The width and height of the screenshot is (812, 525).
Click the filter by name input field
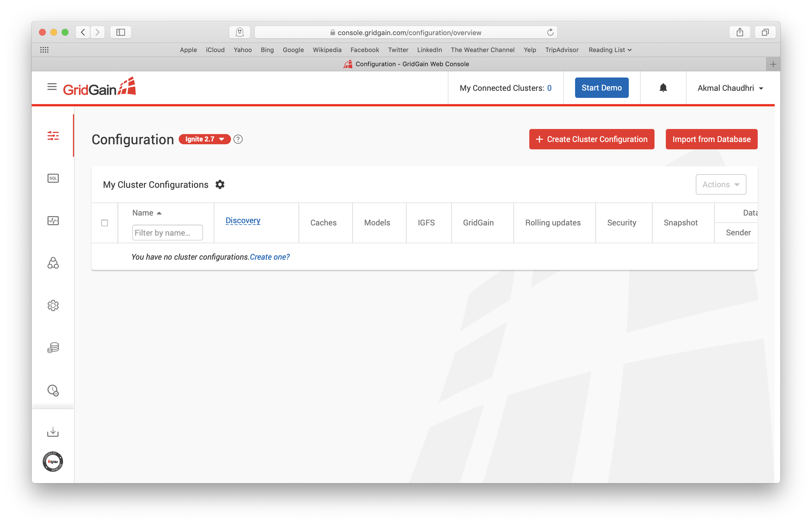point(166,233)
